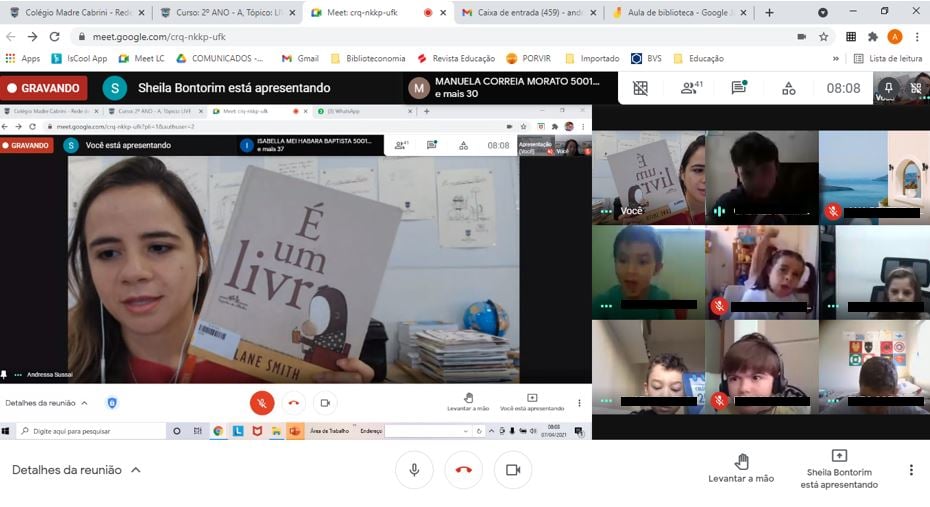930x507 pixels.
Task: Raise hand with Levantar a mão
Action: click(741, 469)
